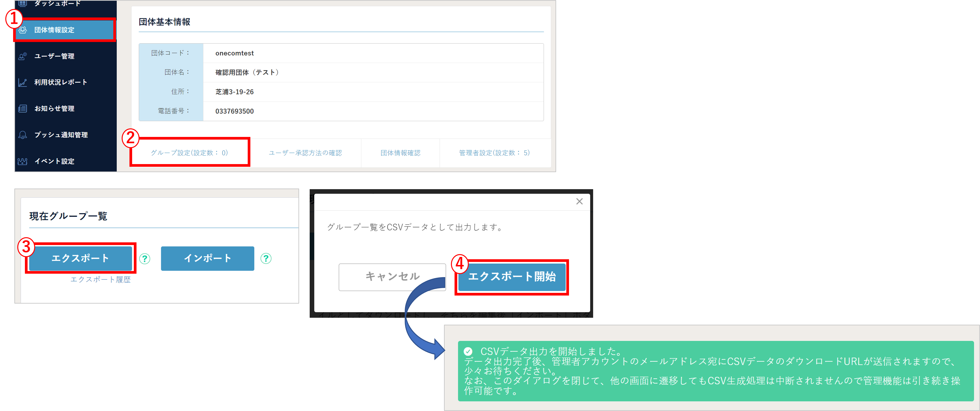Click the 団体情報設定 sidebar icon
This screenshot has height=411, width=980.
pyautogui.click(x=23, y=30)
